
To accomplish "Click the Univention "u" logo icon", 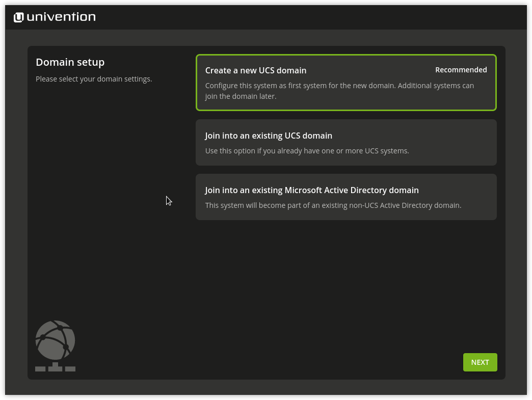I will 18,16.
